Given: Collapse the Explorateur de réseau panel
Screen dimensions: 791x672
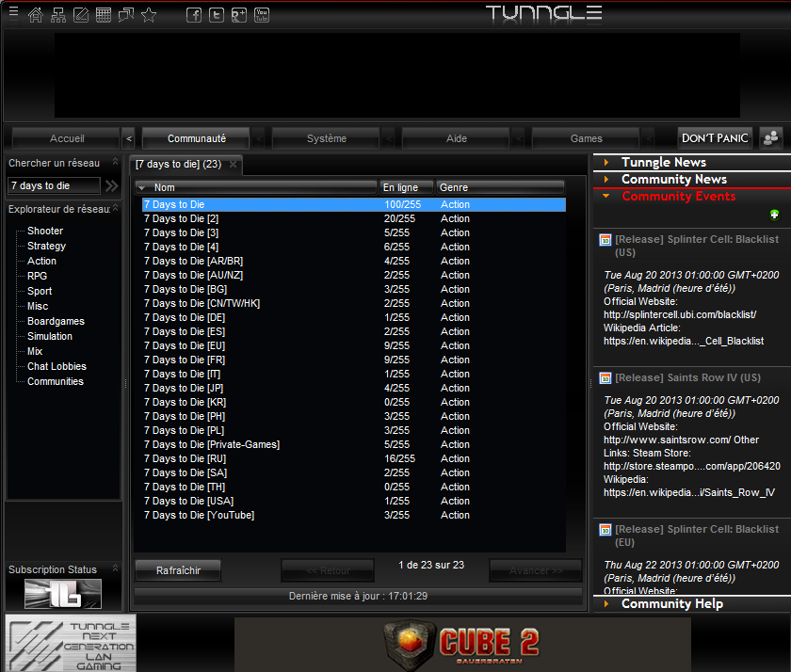Looking at the screenshot, I should point(115,208).
